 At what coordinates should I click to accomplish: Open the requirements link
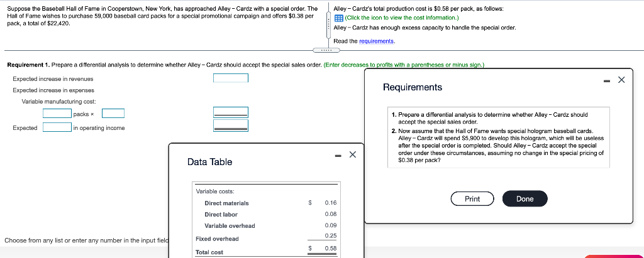pyautogui.click(x=376, y=41)
